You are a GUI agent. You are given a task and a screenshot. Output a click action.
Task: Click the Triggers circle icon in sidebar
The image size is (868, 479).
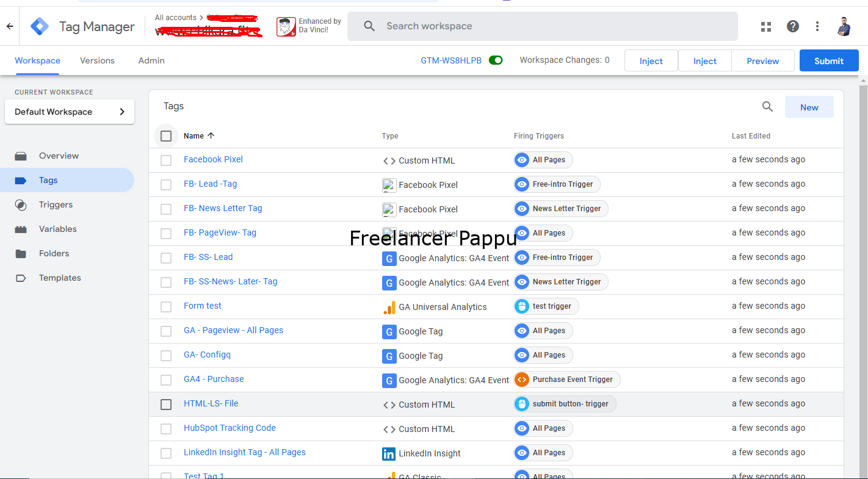coord(21,205)
